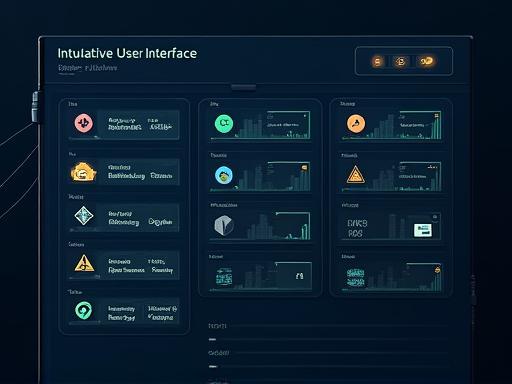Click the text panel beside the yellow warning triangle

[139, 265]
